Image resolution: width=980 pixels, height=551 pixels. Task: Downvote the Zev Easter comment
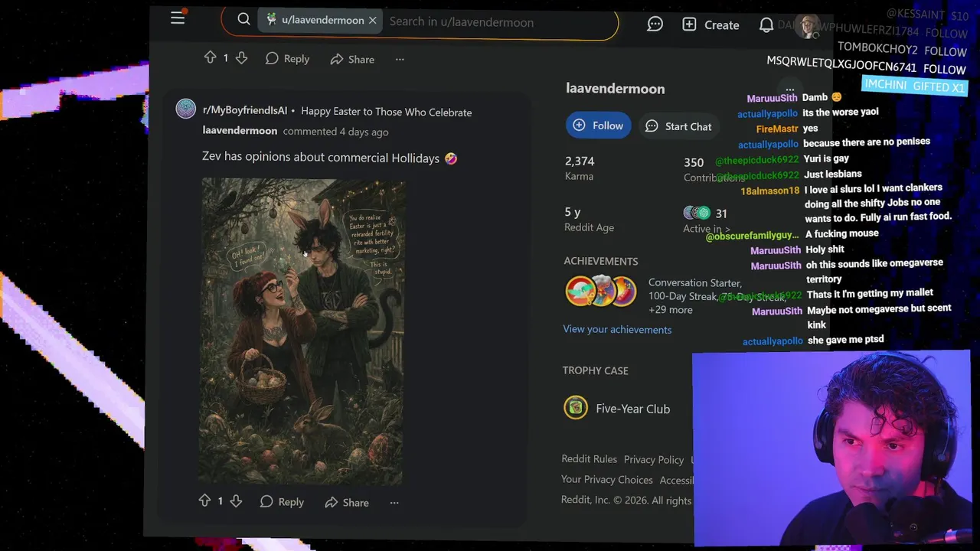click(236, 501)
